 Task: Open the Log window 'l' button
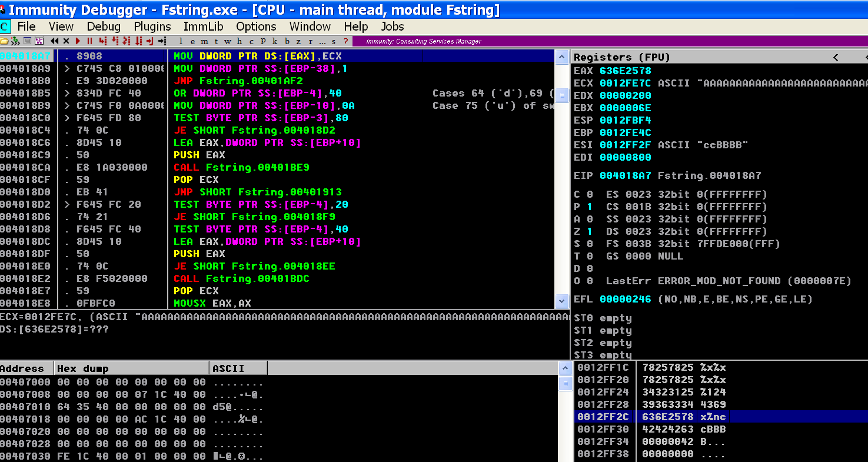click(181, 41)
